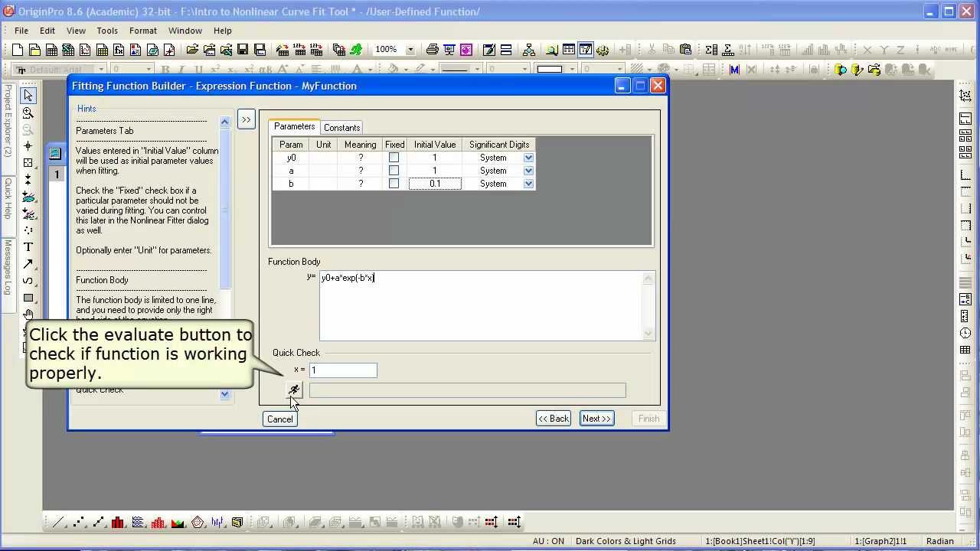Screen dimensions: 980x551
Task: Click the fill color swatch in format toolbar
Action: pyautogui.click(x=550, y=70)
